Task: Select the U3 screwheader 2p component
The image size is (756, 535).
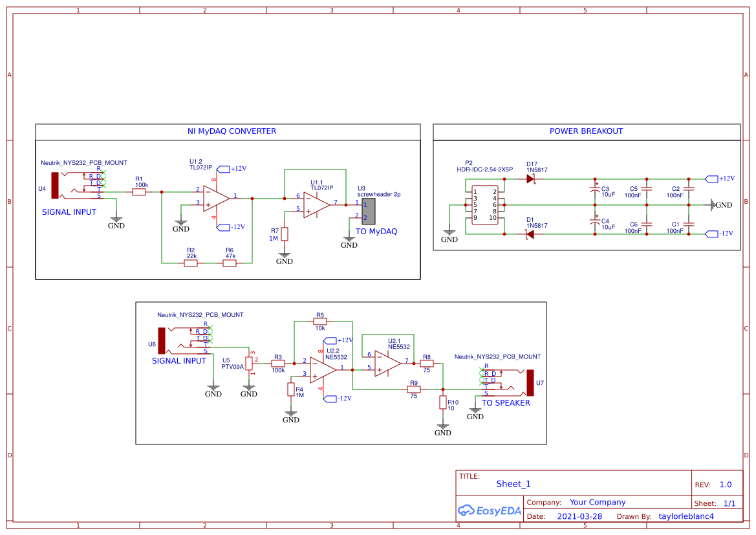Action: pyautogui.click(x=368, y=211)
